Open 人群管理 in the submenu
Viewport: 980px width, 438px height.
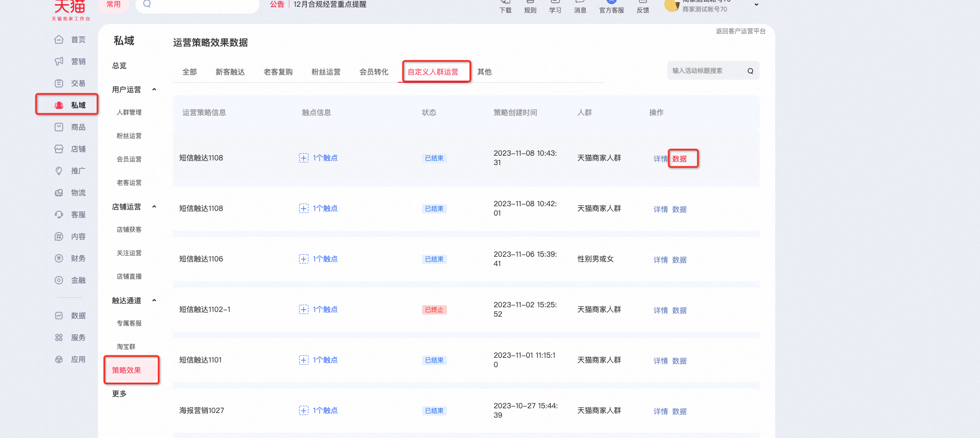[129, 112]
